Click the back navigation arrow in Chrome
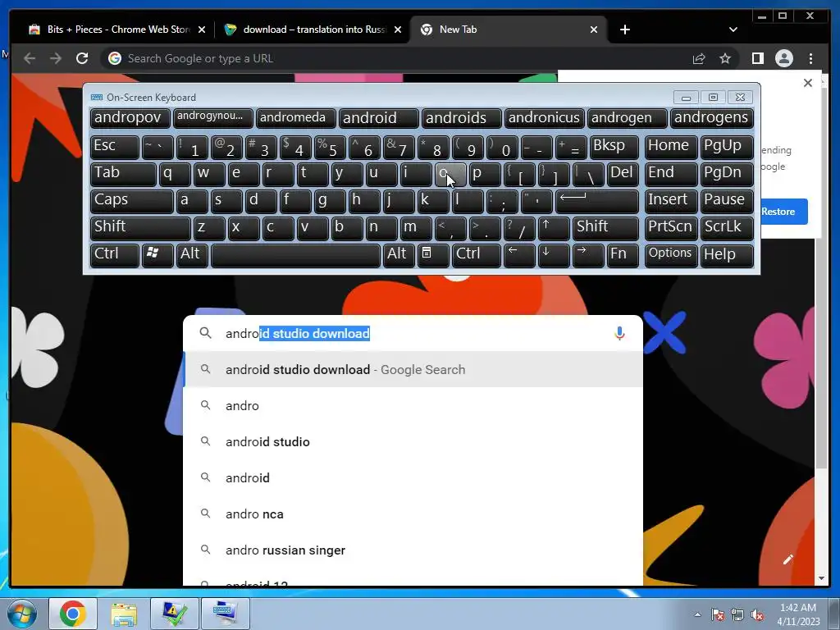The image size is (840, 630). [30, 58]
